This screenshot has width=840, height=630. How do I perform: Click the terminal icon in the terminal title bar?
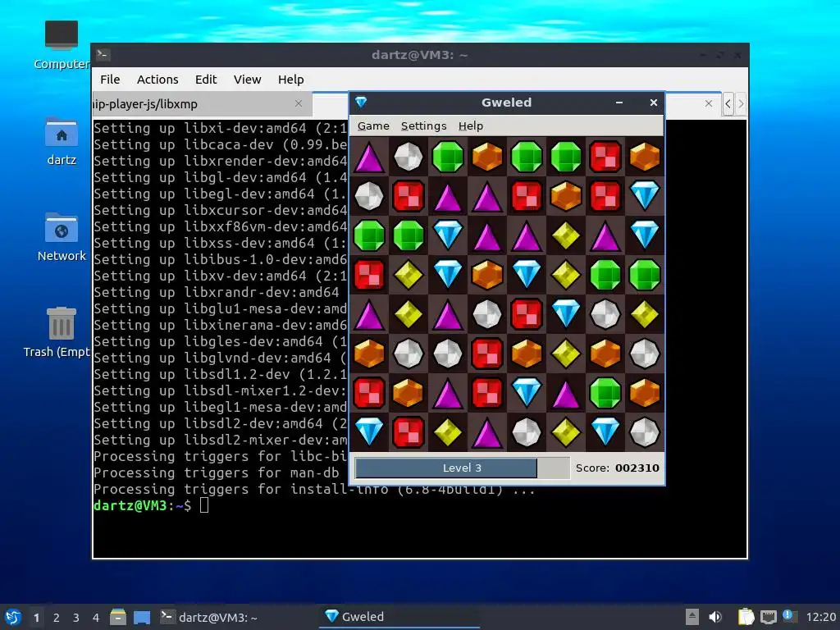[x=103, y=54]
